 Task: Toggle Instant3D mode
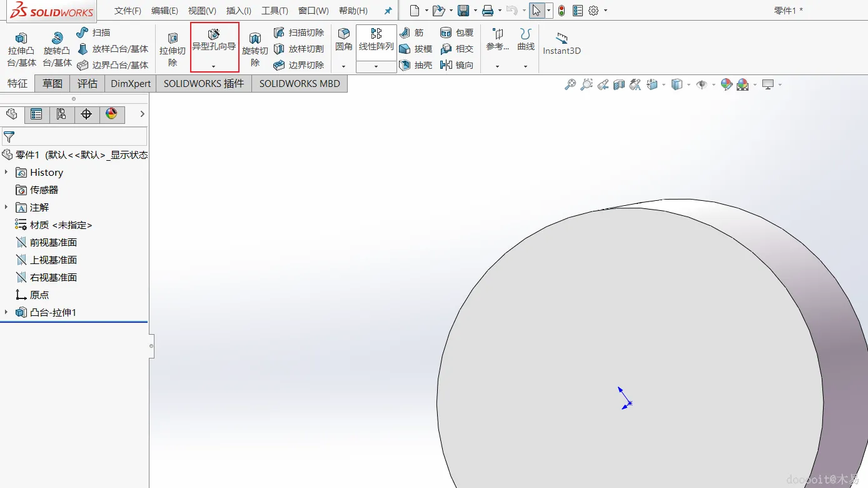click(562, 44)
